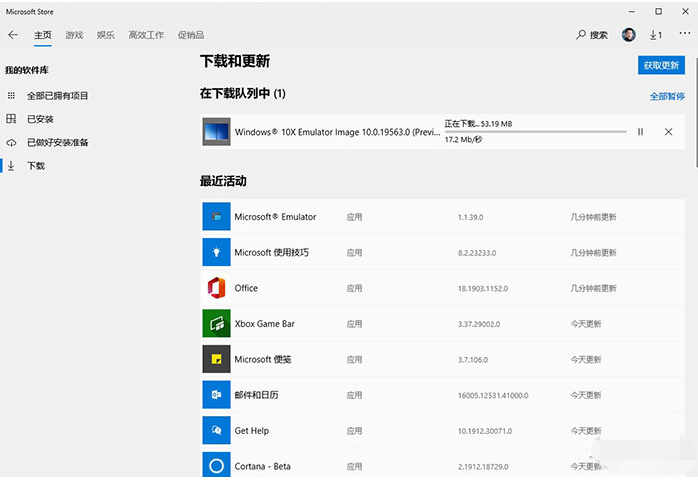Click the 获取更新 button
This screenshot has height=481, width=698.
tap(661, 65)
